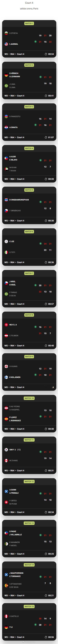Click the green winner dot in Match 6
The height and width of the screenshot is (644, 58).
pyautogui.click(x=40, y=243)
